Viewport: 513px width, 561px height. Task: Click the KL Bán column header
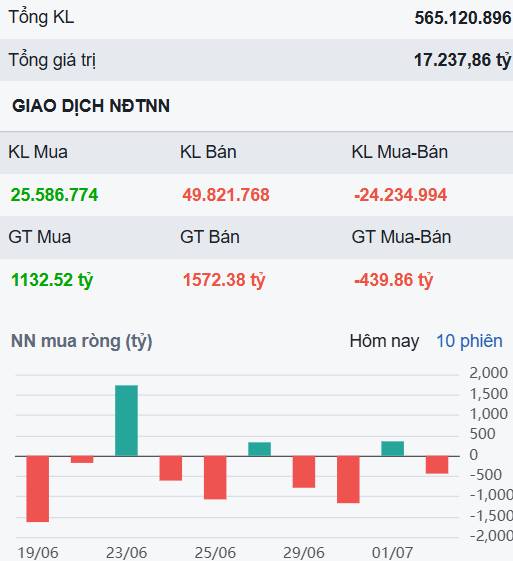(208, 152)
